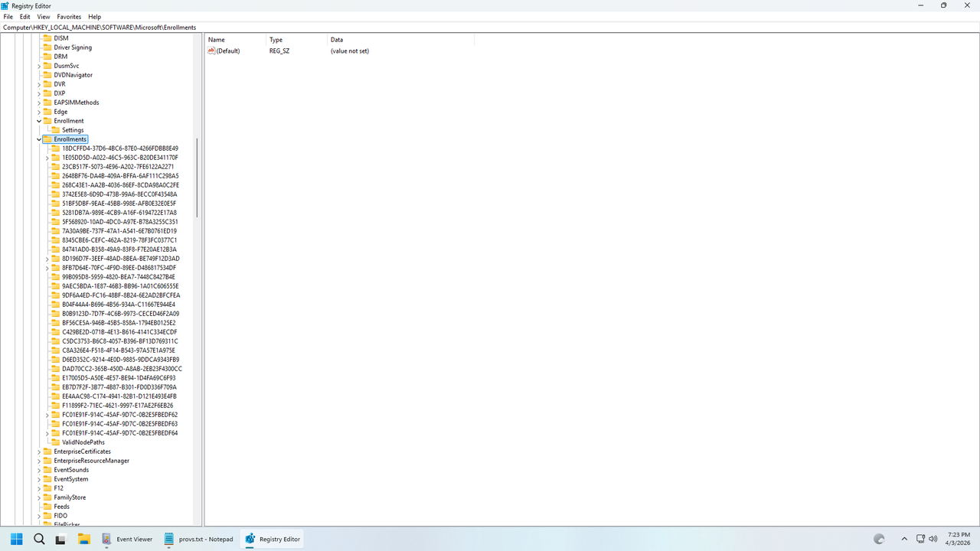This screenshot has height=551, width=980.
Task: Click folder icon of key 18DCFFD4-37D6-4BC6-87E0-4266FDBB8E49
Action: [x=55, y=148]
